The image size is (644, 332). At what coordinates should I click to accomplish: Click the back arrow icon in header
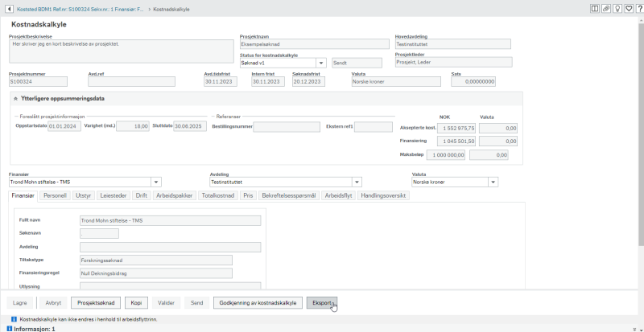tap(10, 9)
